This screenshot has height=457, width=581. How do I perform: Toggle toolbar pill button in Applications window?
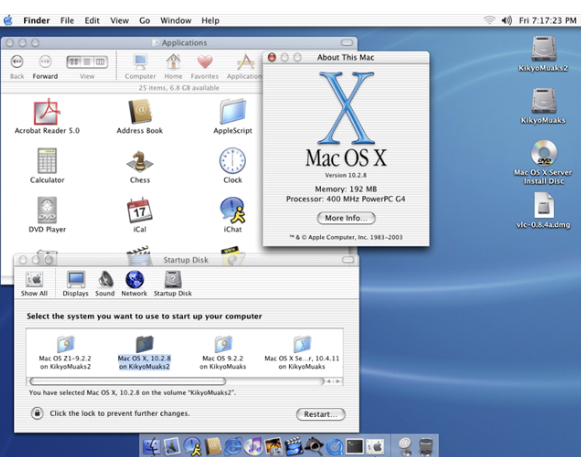[347, 43]
